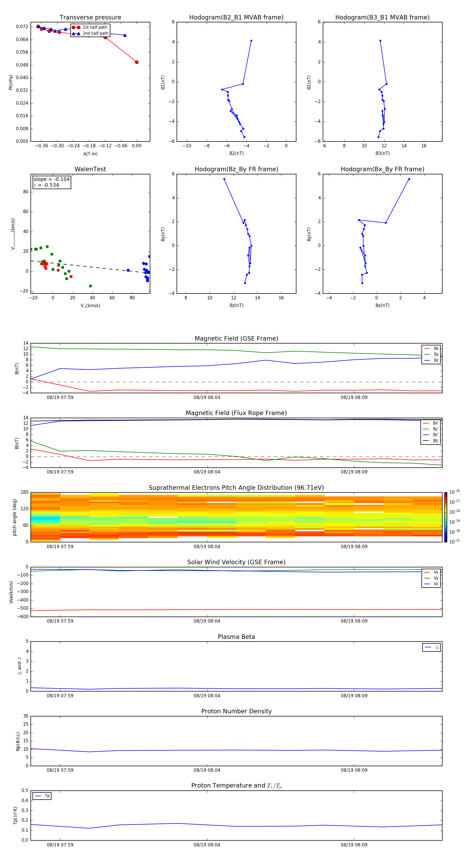Click the pitch angle distribution colorbar
This screenshot has height=868, width=473.
click(x=445, y=517)
